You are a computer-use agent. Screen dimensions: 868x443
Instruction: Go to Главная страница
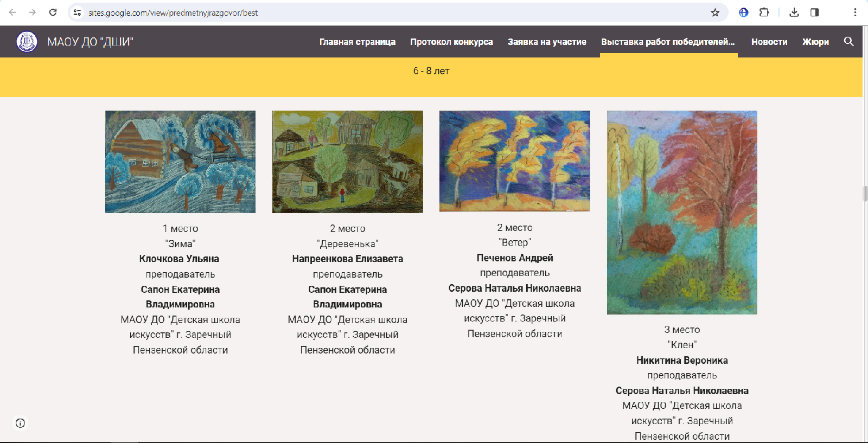click(x=357, y=42)
